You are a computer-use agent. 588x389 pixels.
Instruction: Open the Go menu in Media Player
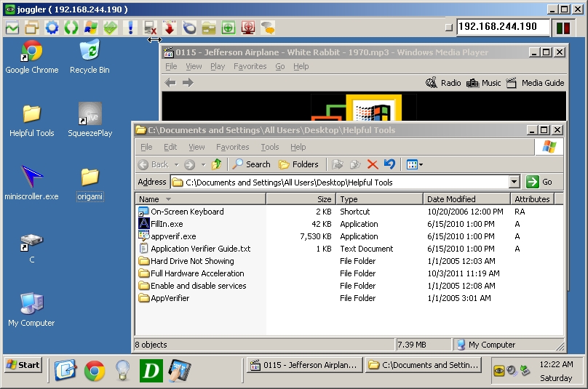tap(279, 66)
